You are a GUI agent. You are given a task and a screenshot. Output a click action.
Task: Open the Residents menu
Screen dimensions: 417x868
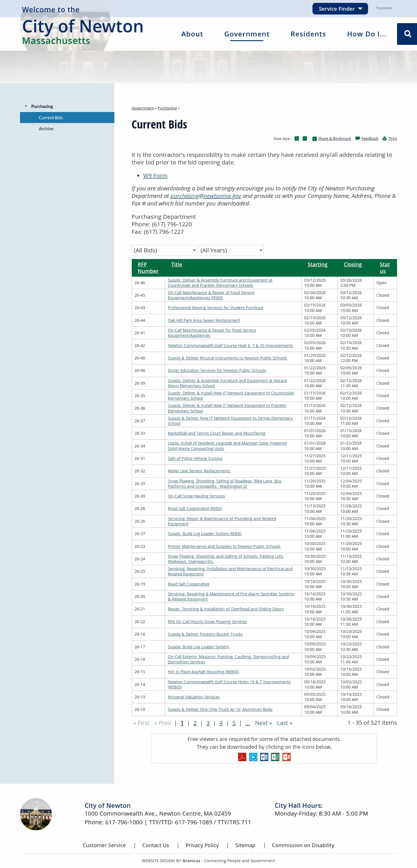(308, 34)
